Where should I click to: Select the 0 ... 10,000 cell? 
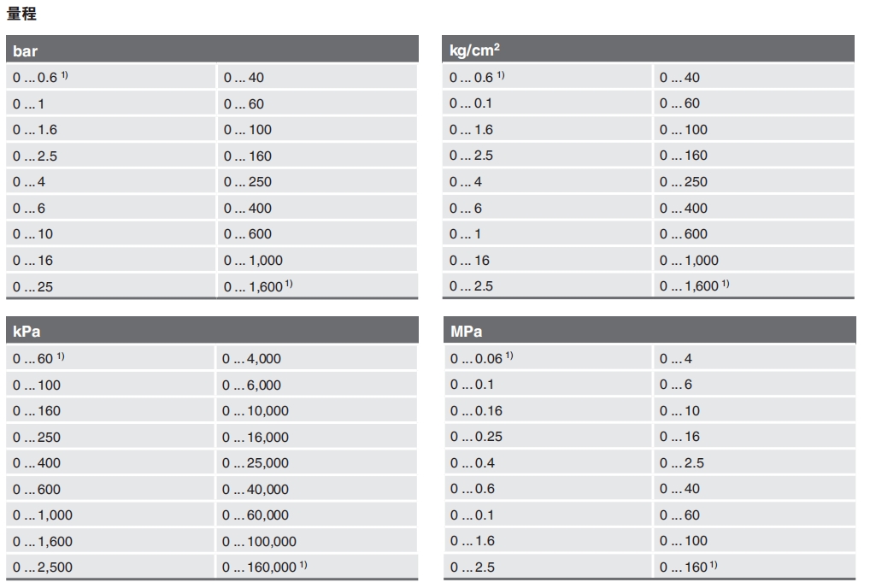pyautogui.click(x=256, y=411)
